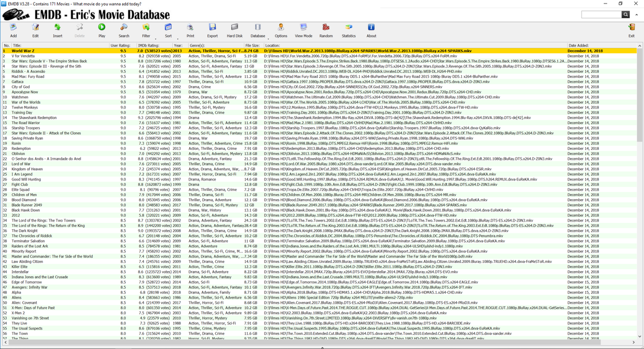Image resolution: width=644 pixels, height=349 pixels.
Task: Select the V for Vendetta row
Action: pyautogui.click(x=319, y=56)
